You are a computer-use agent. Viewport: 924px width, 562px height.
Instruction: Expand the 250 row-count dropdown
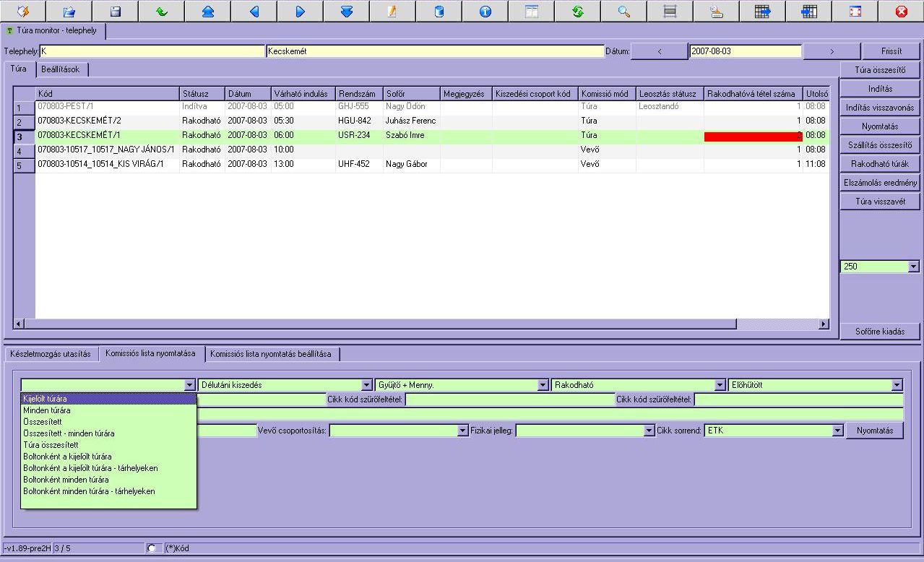coord(913,267)
